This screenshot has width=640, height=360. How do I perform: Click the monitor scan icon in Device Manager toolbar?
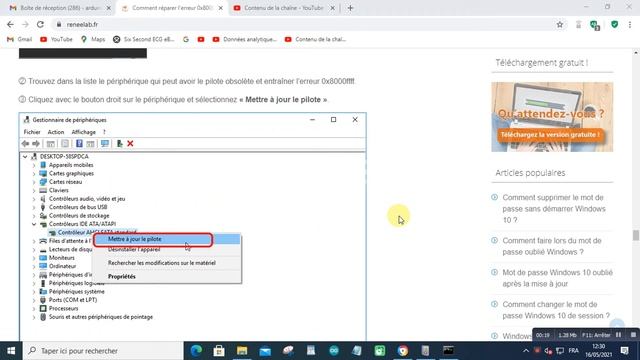pos(105,144)
